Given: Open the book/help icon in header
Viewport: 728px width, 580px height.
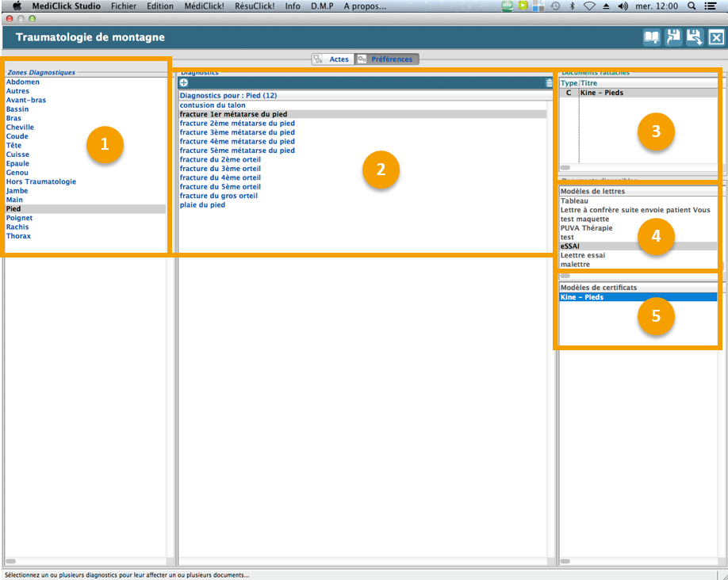Looking at the screenshot, I should (651, 37).
